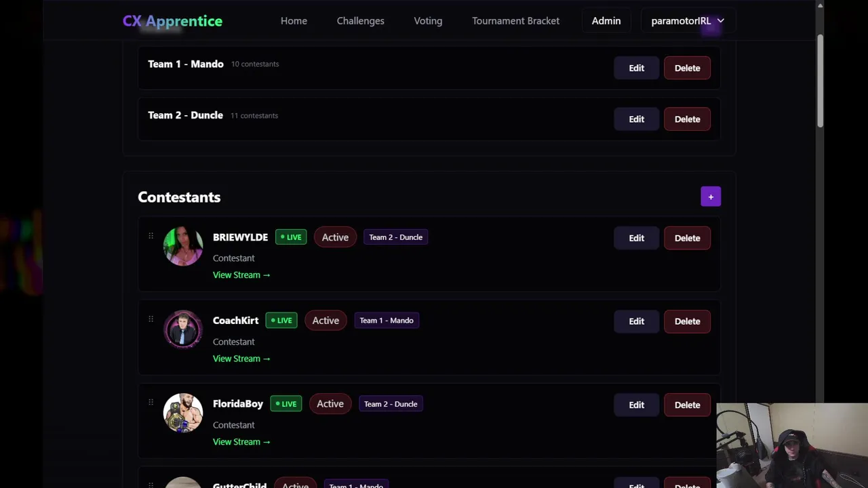Edit Team 1 - Mando
This screenshot has width=868, height=488.
(636, 68)
